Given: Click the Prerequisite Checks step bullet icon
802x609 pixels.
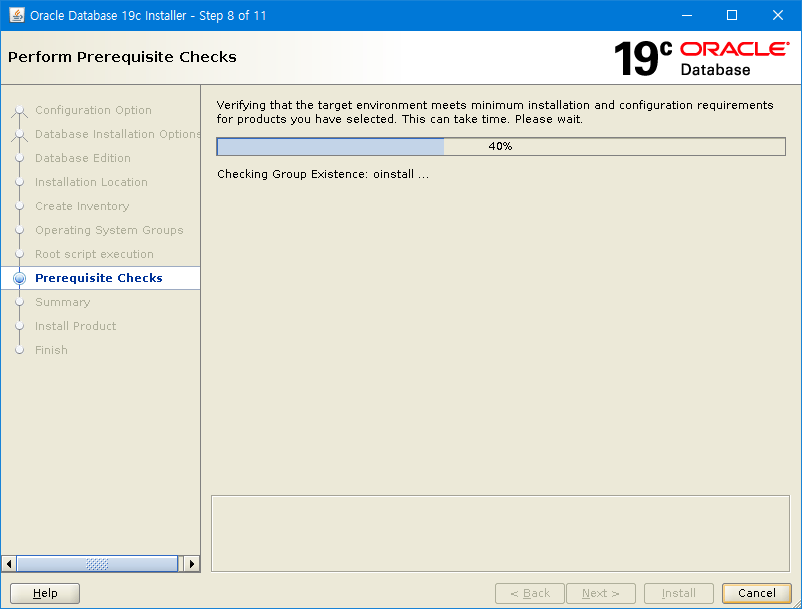Looking at the screenshot, I should [19, 279].
